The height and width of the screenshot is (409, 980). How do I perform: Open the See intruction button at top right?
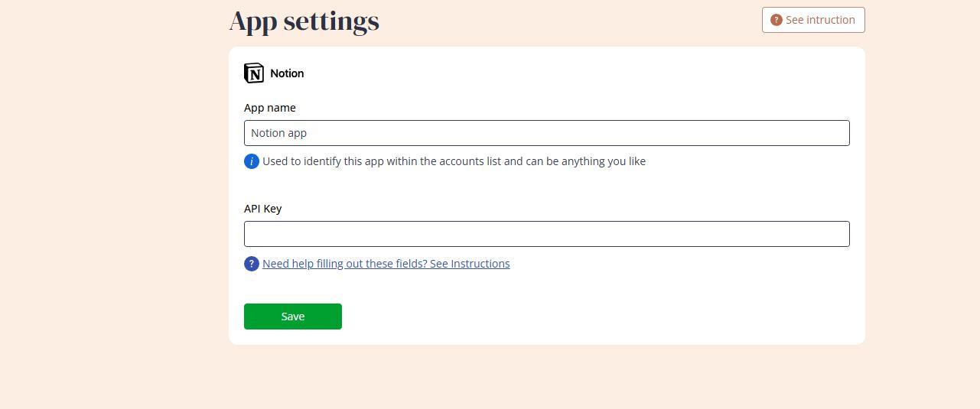813,20
